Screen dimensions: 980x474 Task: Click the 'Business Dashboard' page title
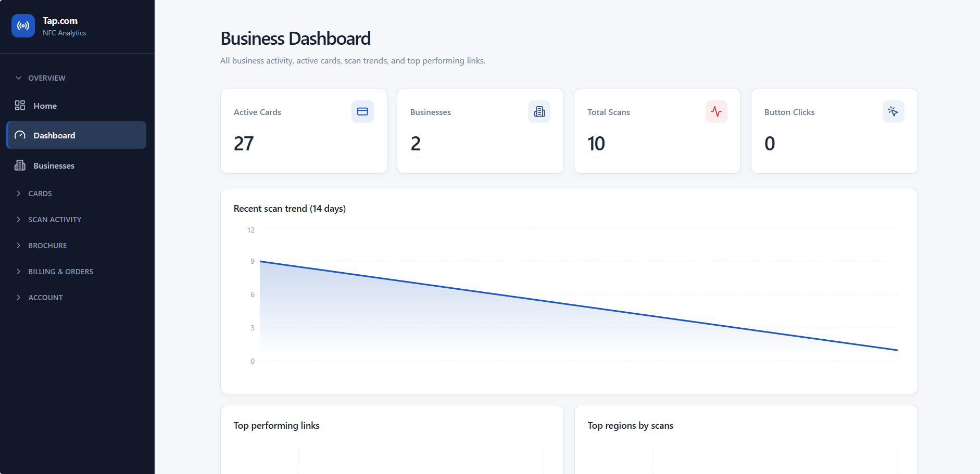pyautogui.click(x=295, y=39)
